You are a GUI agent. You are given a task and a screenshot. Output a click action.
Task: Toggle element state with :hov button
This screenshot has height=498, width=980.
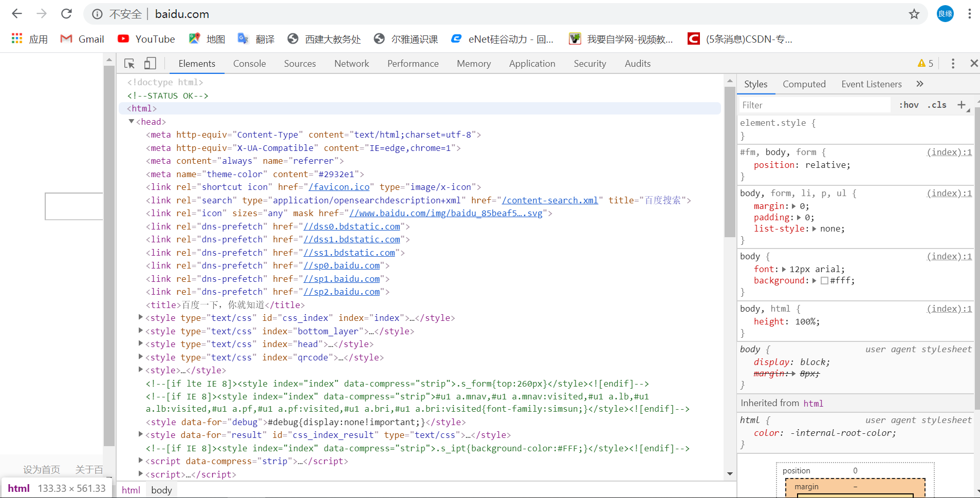(x=909, y=105)
